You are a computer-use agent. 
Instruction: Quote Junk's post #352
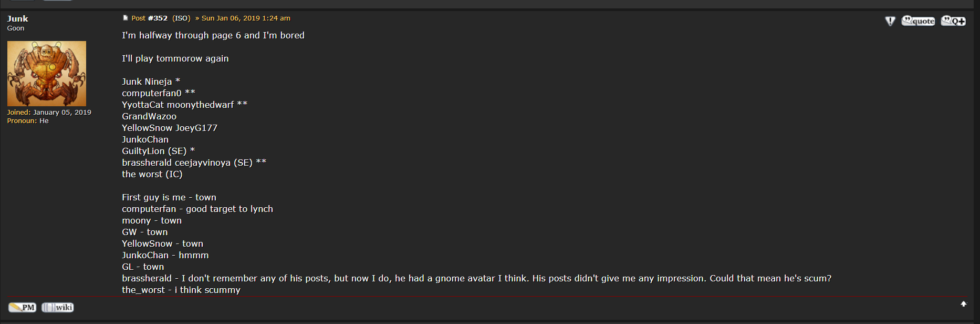pos(918,21)
